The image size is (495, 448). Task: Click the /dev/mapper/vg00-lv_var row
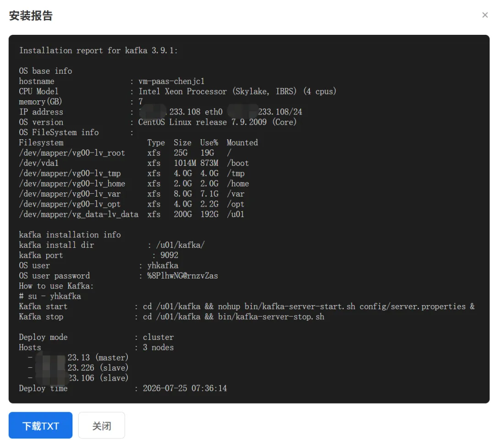pos(132,194)
